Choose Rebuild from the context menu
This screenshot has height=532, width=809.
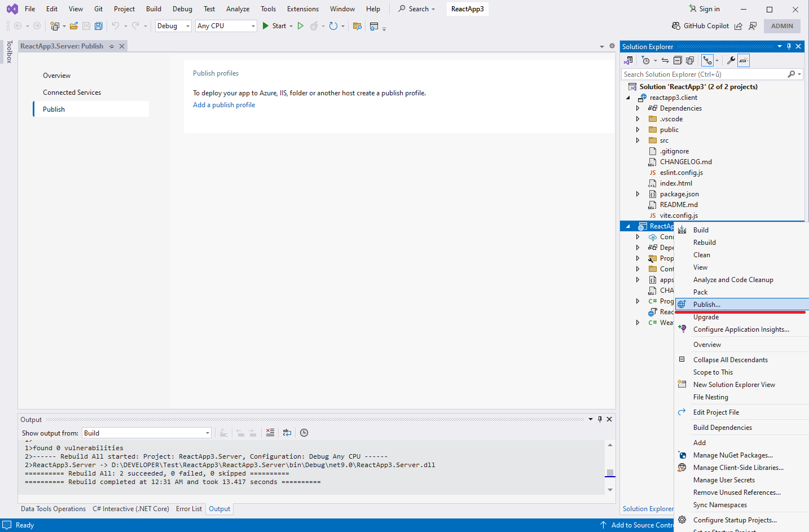[742, 243]
